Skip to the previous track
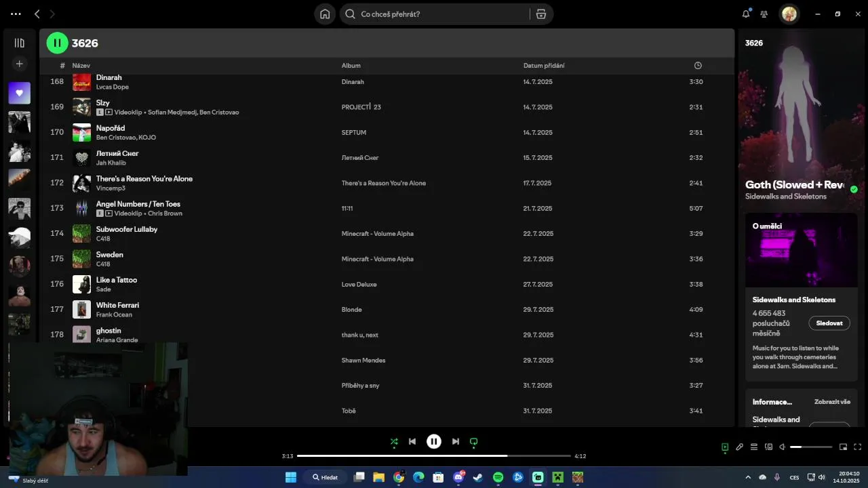 coord(412,442)
